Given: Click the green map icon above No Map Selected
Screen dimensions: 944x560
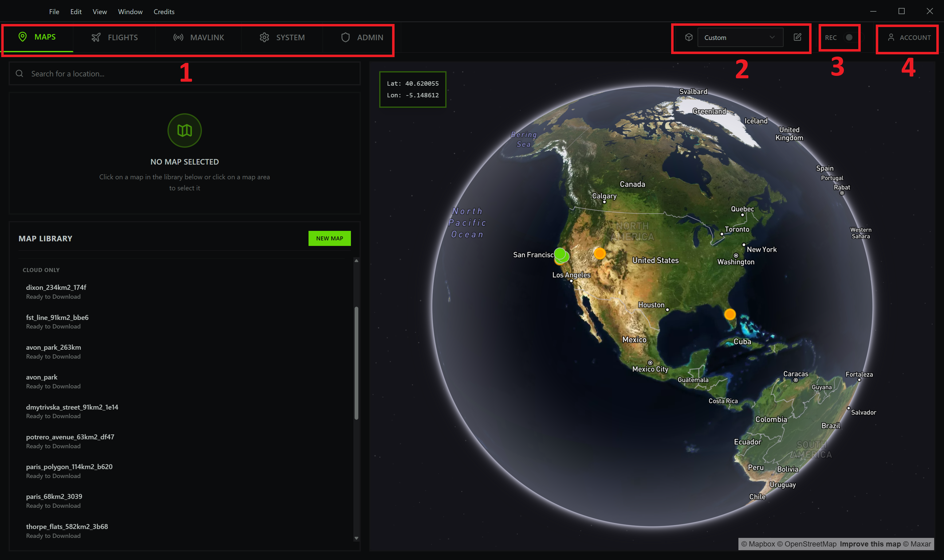Looking at the screenshot, I should [184, 130].
